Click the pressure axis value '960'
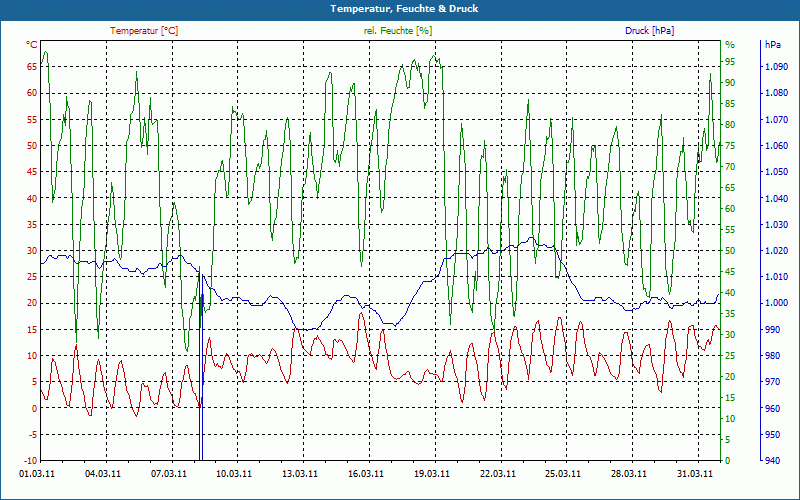 click(x=773, y=408)
